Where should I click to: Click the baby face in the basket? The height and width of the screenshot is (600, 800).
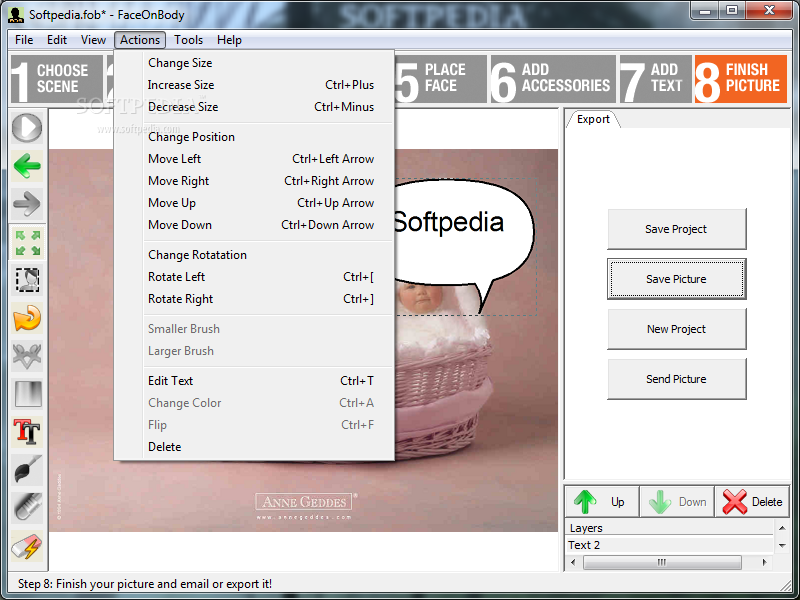click(421, 297)
